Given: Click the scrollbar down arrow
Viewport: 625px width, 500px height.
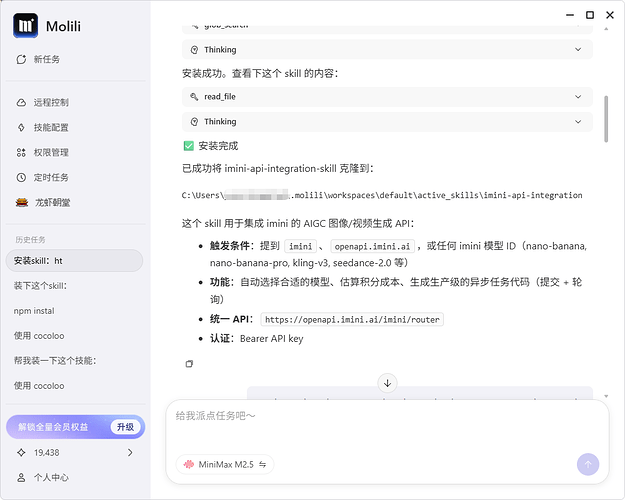Looking at the screenshot, I should (606, 396).
